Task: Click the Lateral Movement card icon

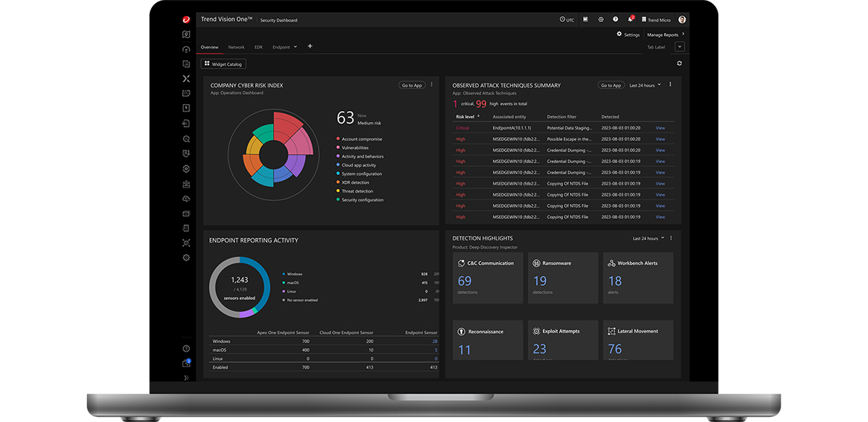Action: [x=611, y=332]
